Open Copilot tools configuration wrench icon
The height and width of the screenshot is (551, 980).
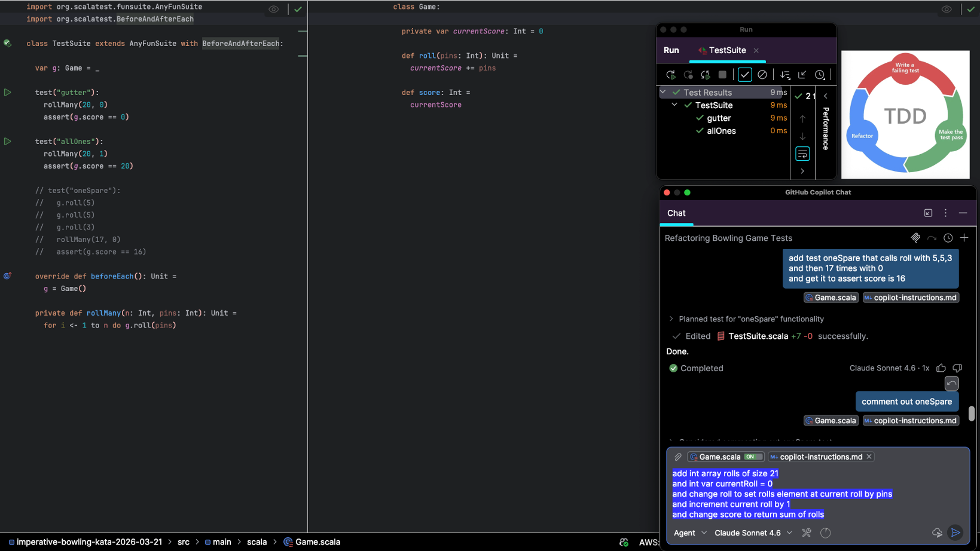tap(807, 532)
